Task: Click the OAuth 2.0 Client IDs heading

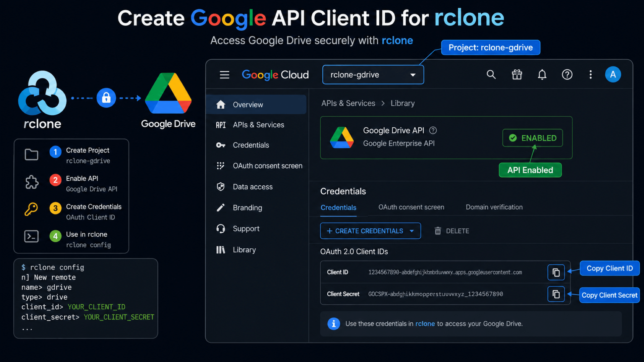Action: click(x=354, y=251)
